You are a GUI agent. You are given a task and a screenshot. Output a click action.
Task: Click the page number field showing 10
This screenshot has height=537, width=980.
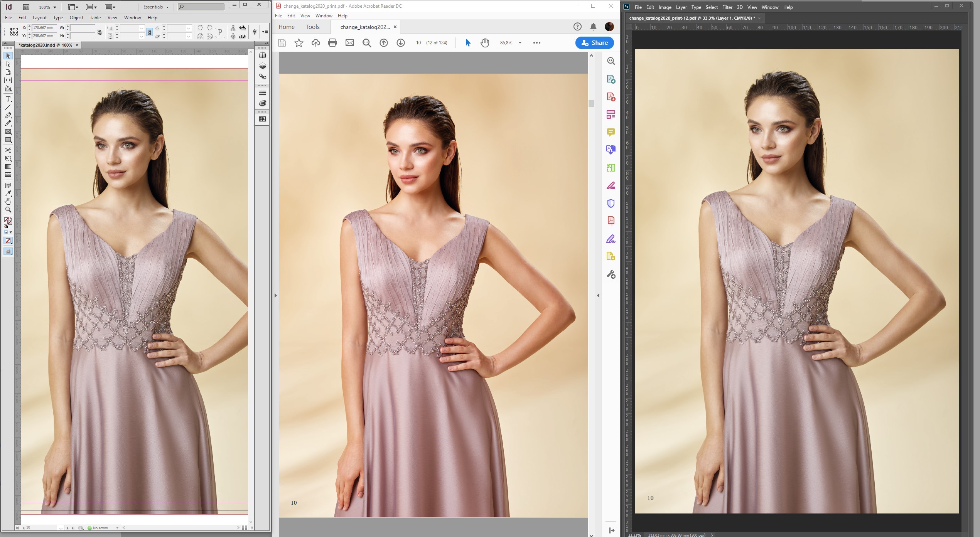coord(418,43)
